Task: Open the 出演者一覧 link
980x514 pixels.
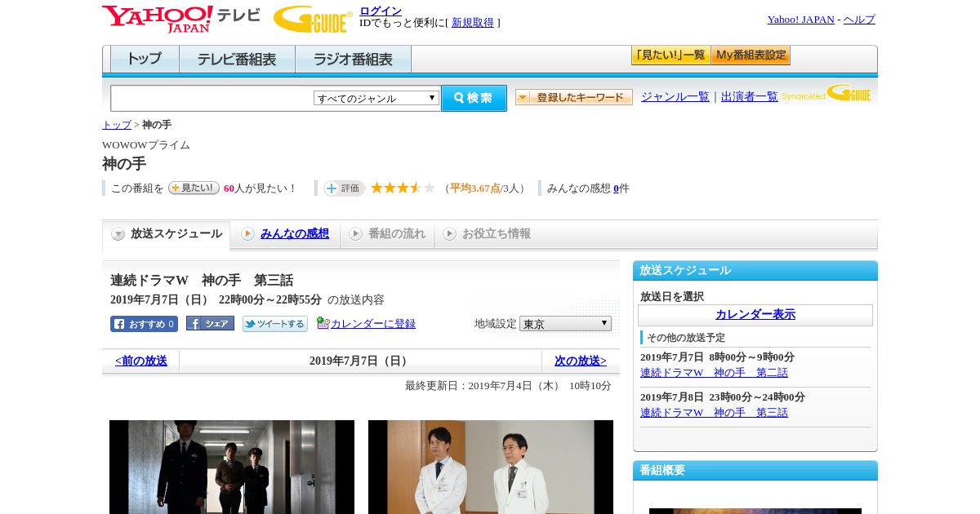Action: pyautogui.click(x=750, y=97)
